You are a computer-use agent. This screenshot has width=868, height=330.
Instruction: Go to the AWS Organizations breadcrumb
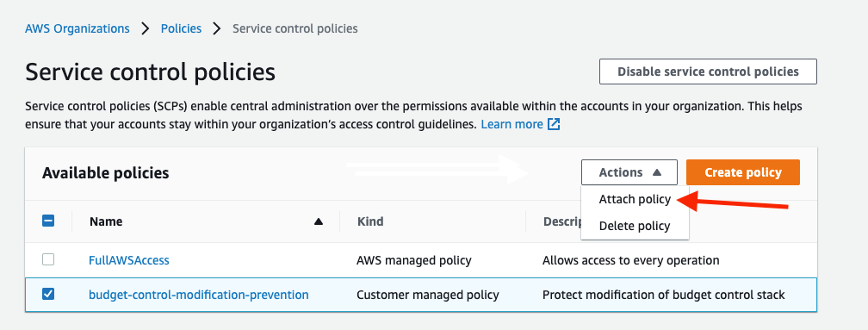click(77, 28)
